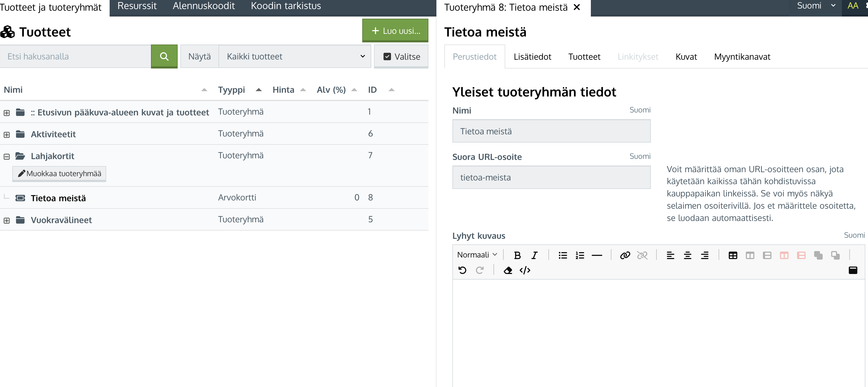
Task: Expand the Etusivun pääkuva-alueen kuvat row
Action: [x=7, y=113]
